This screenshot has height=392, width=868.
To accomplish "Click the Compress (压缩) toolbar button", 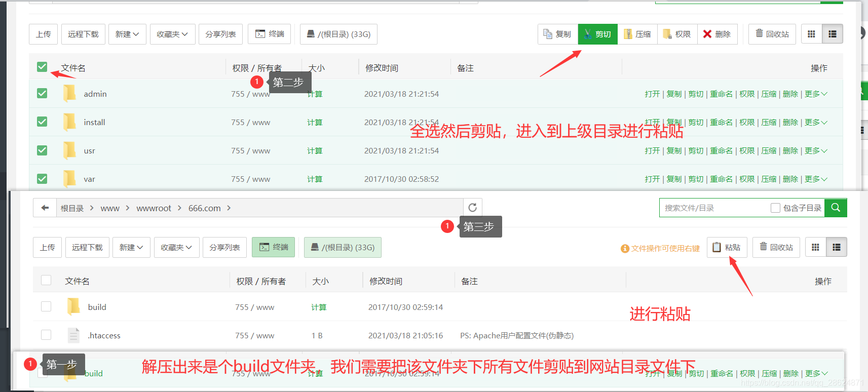I will point(637,34).
